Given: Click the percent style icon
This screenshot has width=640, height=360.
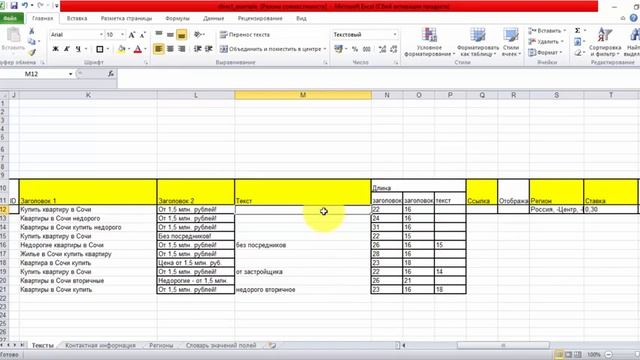Looking at the screenshot, I should point(355,49).
